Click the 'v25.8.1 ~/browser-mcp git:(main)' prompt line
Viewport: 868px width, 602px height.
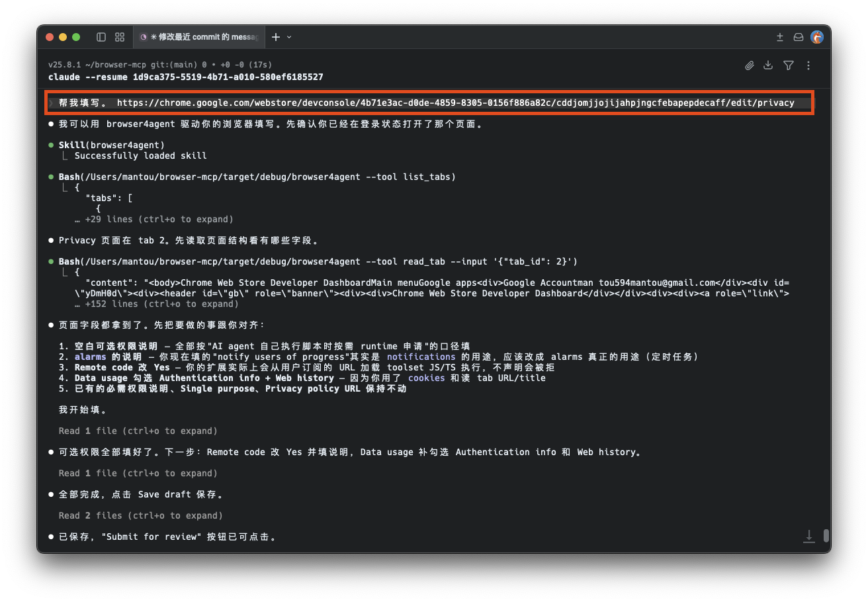(x=160, y=65)
